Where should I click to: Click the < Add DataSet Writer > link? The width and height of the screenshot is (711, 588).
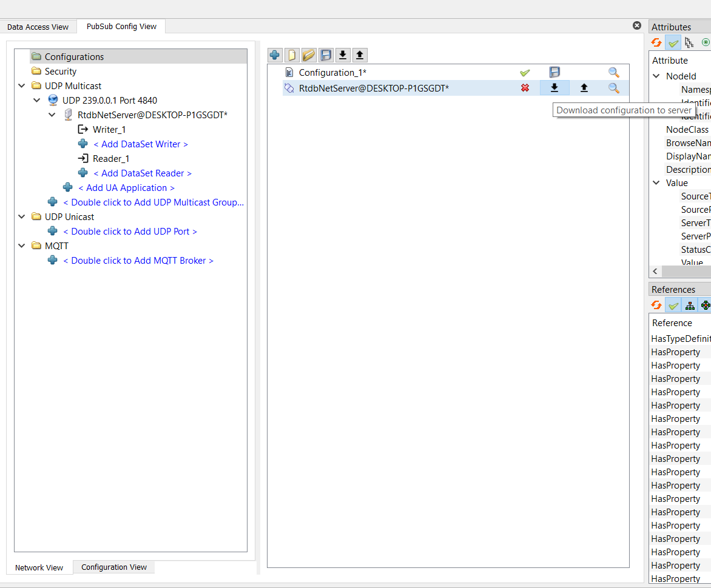(141, 144)
